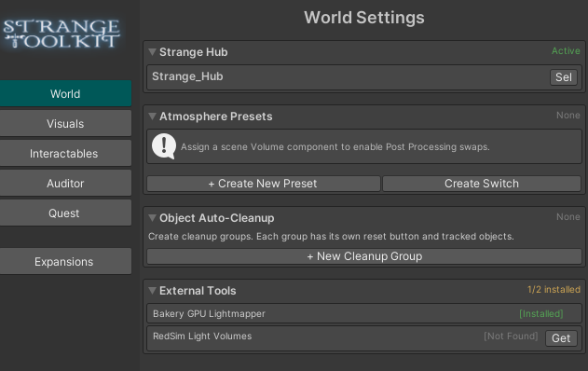Switch to the Visuals tab

point(65,123)
